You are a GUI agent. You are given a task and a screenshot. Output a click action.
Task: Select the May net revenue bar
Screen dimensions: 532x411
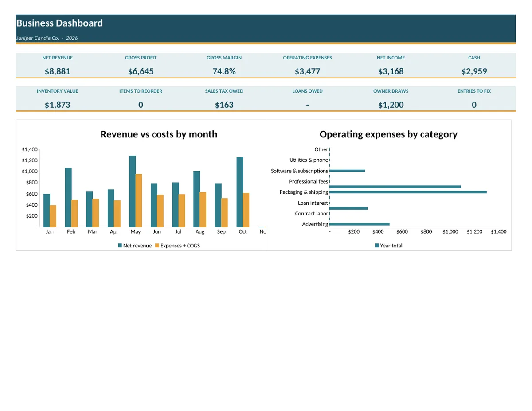tap(133, 191)
